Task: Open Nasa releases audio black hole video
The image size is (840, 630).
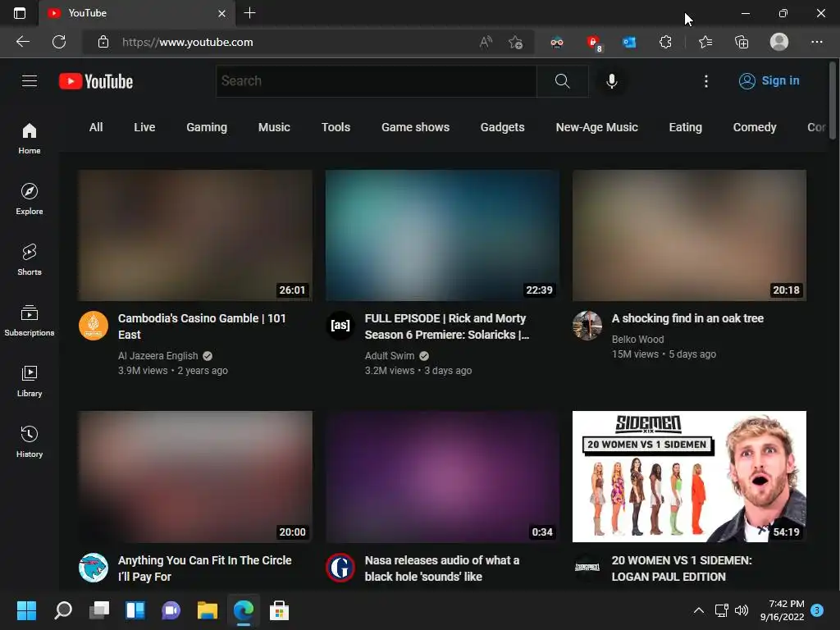Action: click(x=442, y=568)
